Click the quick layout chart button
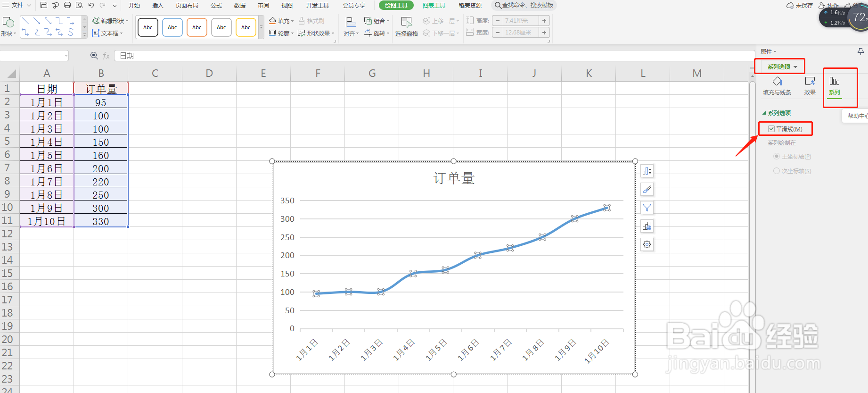 (647, 226)
